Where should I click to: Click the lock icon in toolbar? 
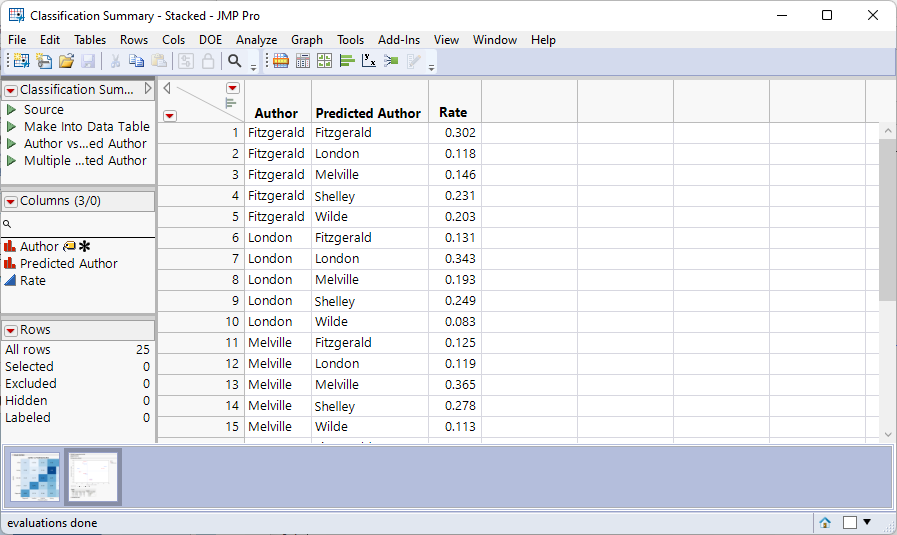tap(208, 61)
